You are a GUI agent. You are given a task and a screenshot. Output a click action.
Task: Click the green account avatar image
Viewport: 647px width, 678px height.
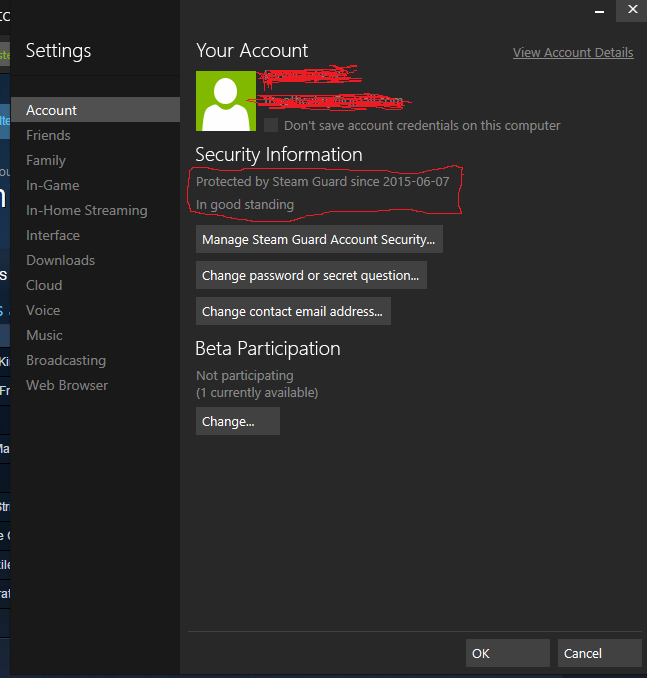pos(226,101)
